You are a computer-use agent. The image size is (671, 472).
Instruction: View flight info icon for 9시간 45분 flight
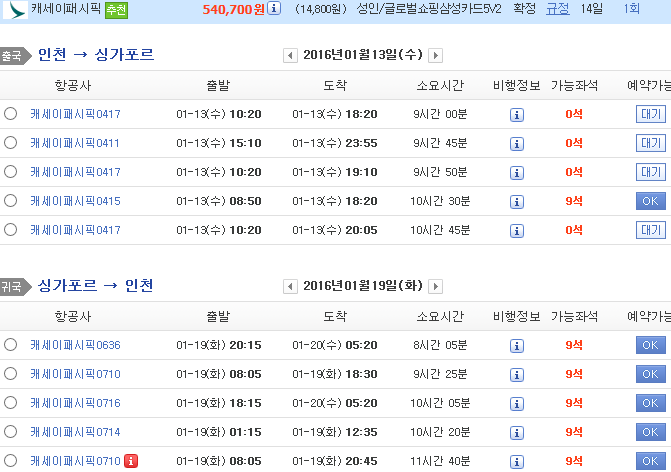coord(517,144)
